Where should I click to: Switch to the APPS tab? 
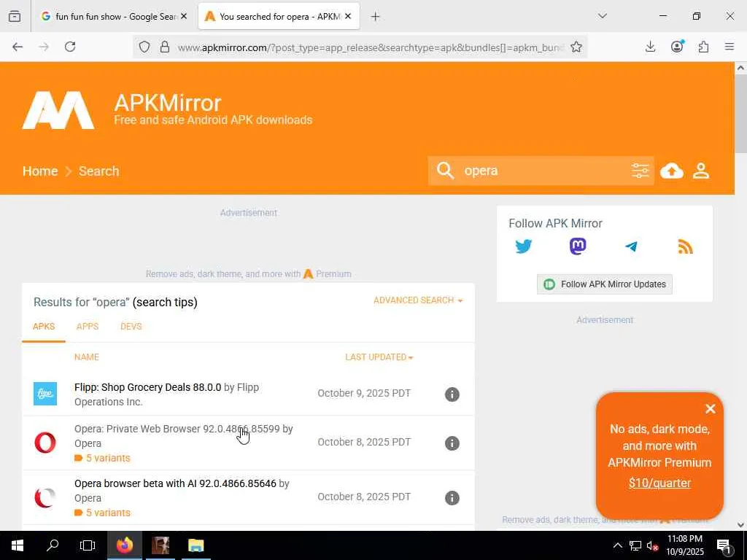pos(88,327)
